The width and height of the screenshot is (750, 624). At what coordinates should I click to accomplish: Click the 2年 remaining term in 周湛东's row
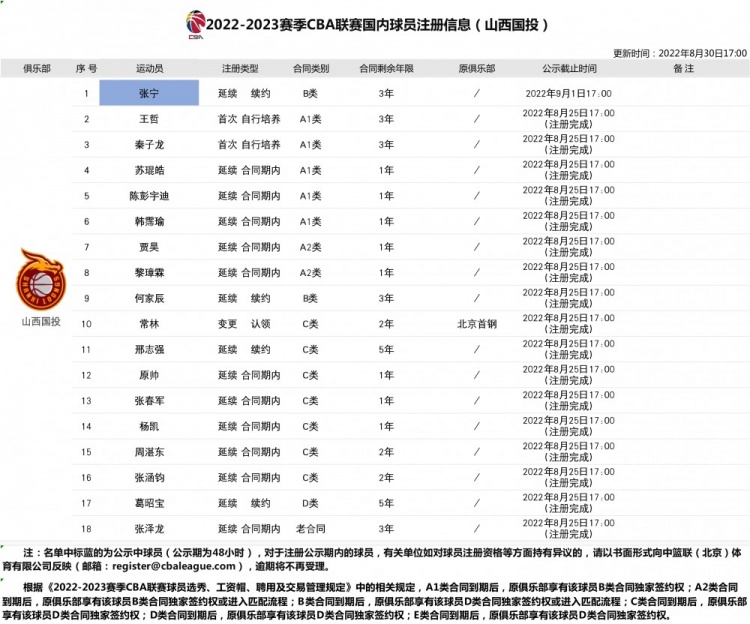[x=386, y=452]
